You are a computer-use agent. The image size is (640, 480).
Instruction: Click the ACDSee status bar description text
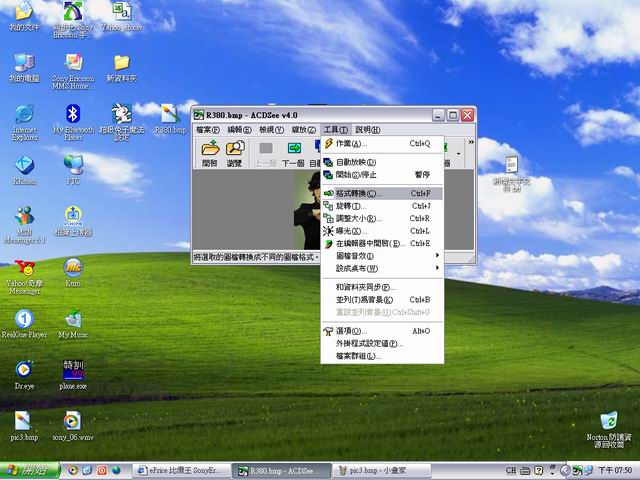[256, 257]
